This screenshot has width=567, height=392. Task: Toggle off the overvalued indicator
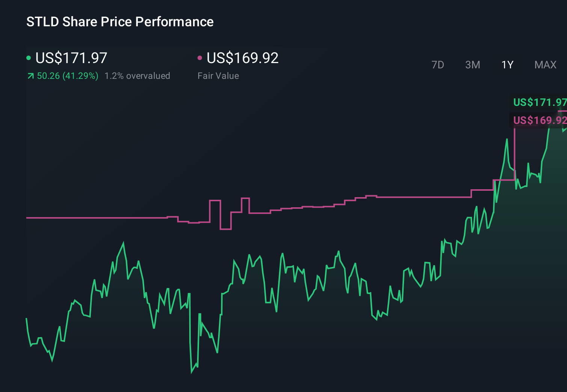point(137,76)
